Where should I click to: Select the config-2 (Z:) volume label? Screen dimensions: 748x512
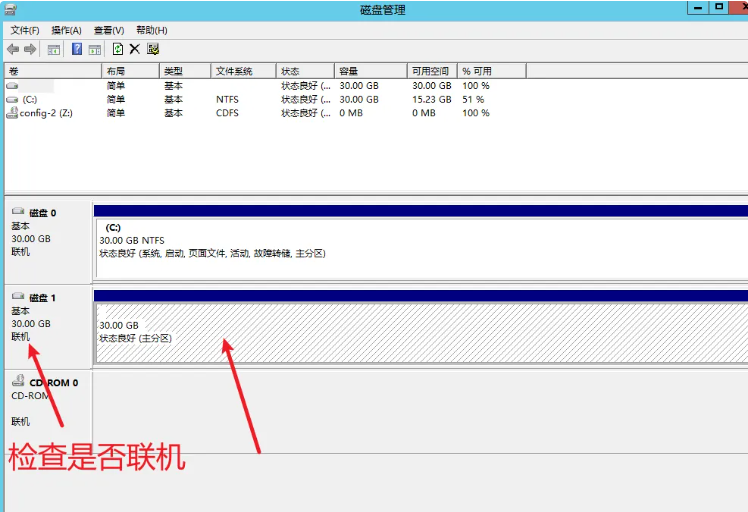tap(46, 113)
